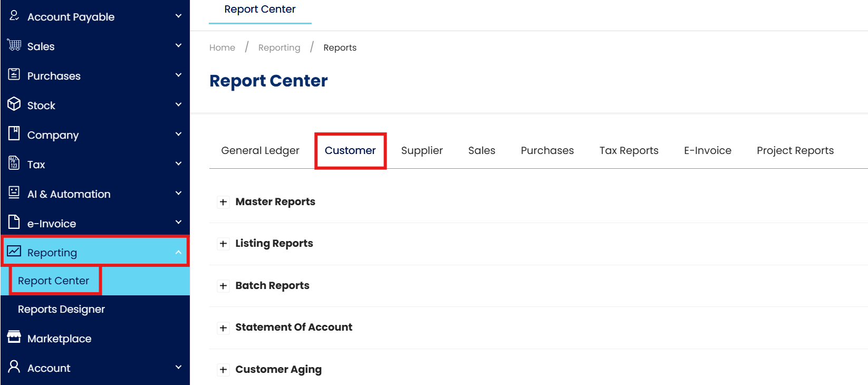868x385 pixels.
Task: Switch to the Supplier tab
Action: click(422, 151)
